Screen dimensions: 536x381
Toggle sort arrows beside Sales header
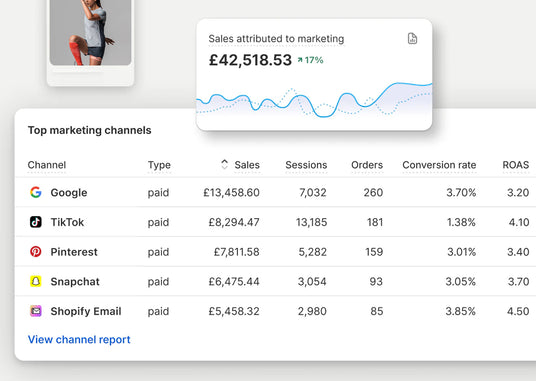click(224, 164)
